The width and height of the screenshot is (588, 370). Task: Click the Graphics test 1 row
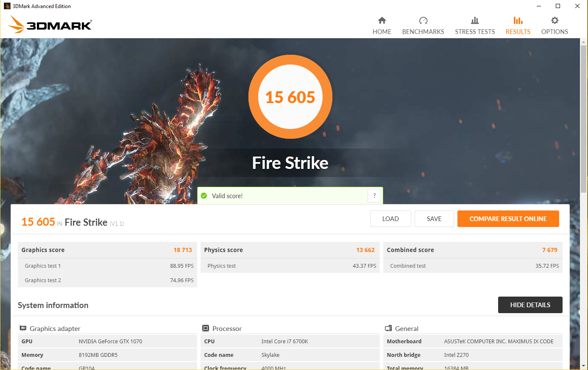pos(108,266)
